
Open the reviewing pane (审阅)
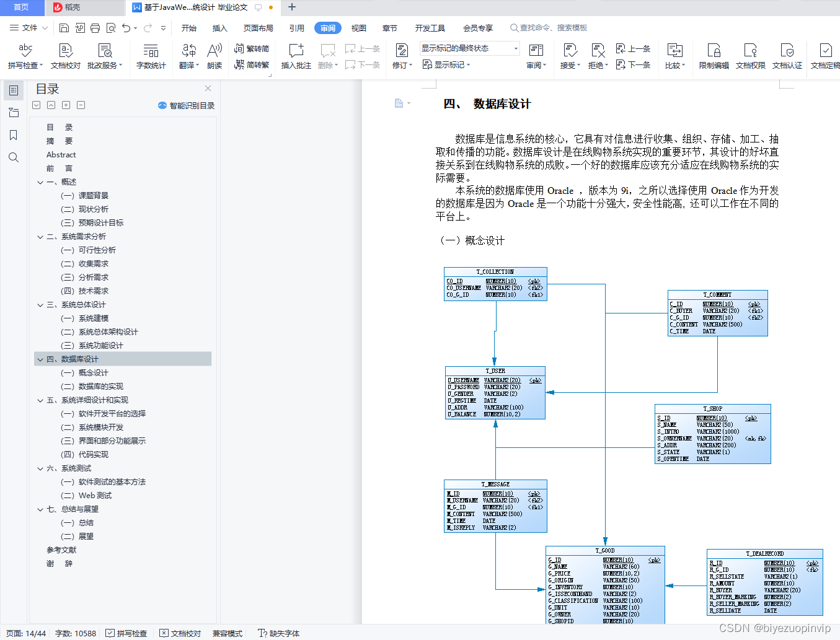[x=536, y=56]
